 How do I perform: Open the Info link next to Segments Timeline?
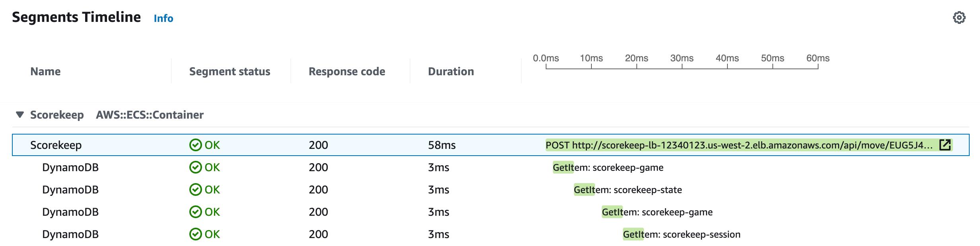[163, 18]
